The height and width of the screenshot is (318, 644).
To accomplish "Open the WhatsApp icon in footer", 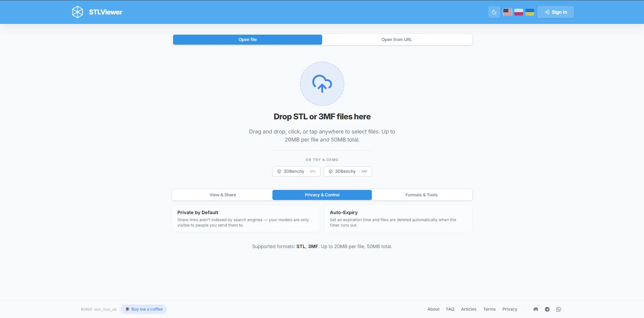I will 559,309.
